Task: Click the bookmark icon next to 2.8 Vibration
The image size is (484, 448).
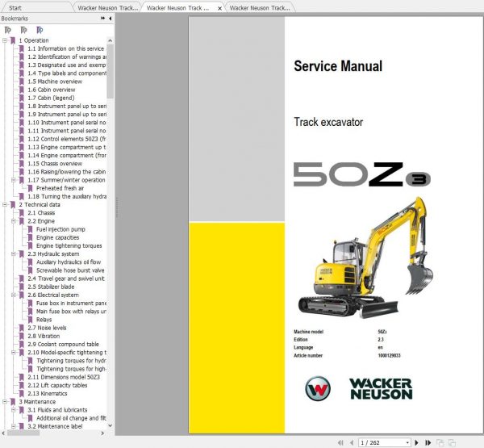Action: [22, 336]
